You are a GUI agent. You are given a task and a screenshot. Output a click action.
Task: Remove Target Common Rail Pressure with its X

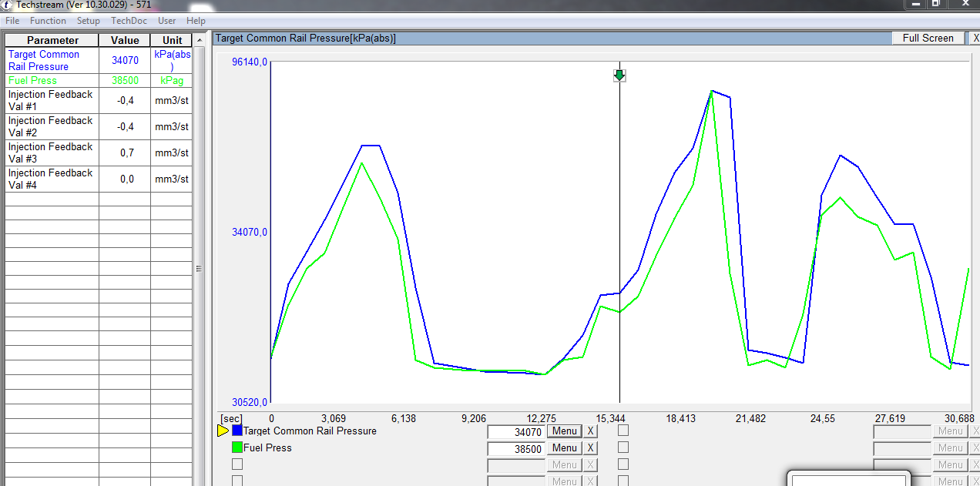click(590, 431)
